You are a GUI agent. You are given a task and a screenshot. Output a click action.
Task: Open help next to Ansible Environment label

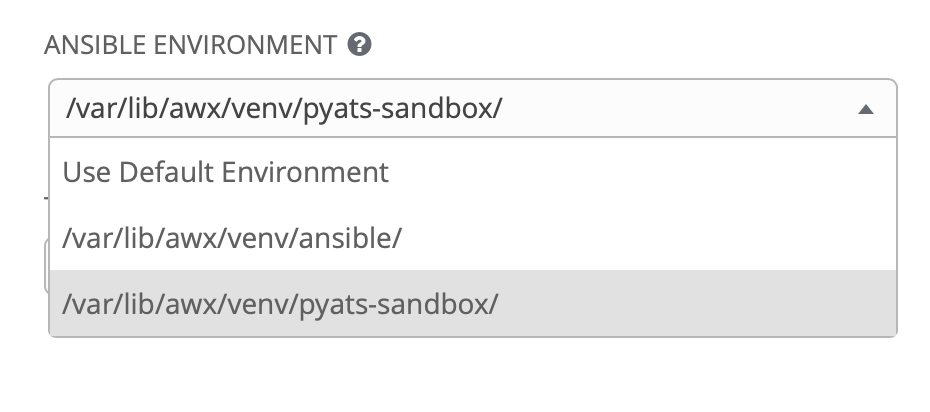click(360, 45)
